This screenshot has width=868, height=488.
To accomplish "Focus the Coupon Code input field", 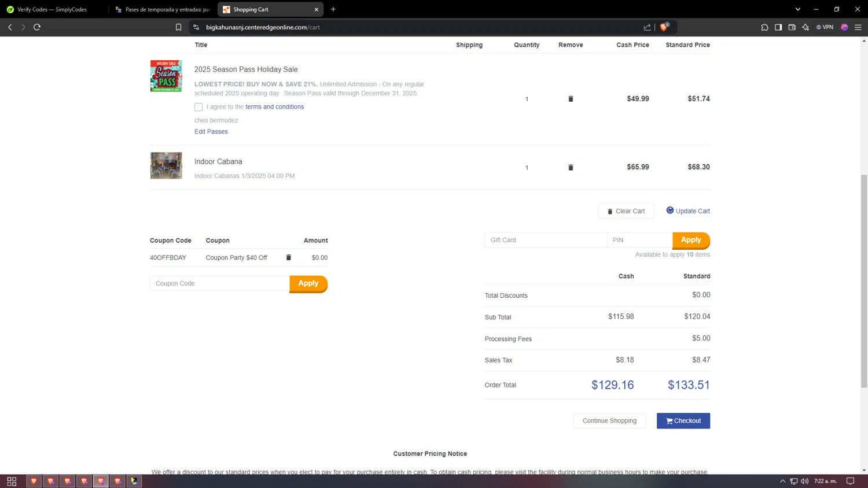I will coord(220,283).
